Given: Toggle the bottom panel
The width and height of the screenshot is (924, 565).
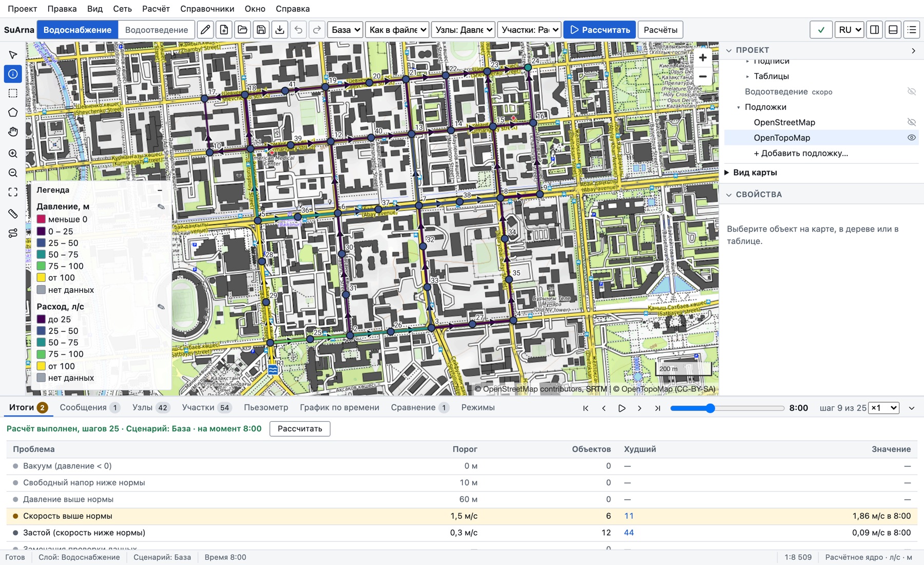Looking at the screenshot, I should [x=893, y=30].
